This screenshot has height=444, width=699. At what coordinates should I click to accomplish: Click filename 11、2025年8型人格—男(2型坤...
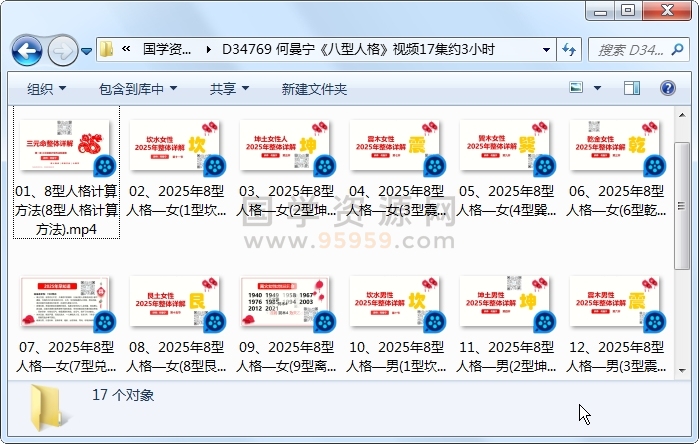click(x=506, y=356)
